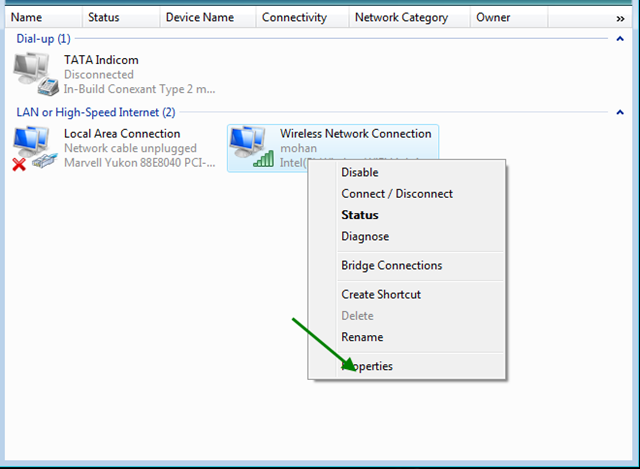Image resolution: width=640 pixels, height=469 pixels.
Task: Select the TATA Indicom name text
Action: point(101,60)
